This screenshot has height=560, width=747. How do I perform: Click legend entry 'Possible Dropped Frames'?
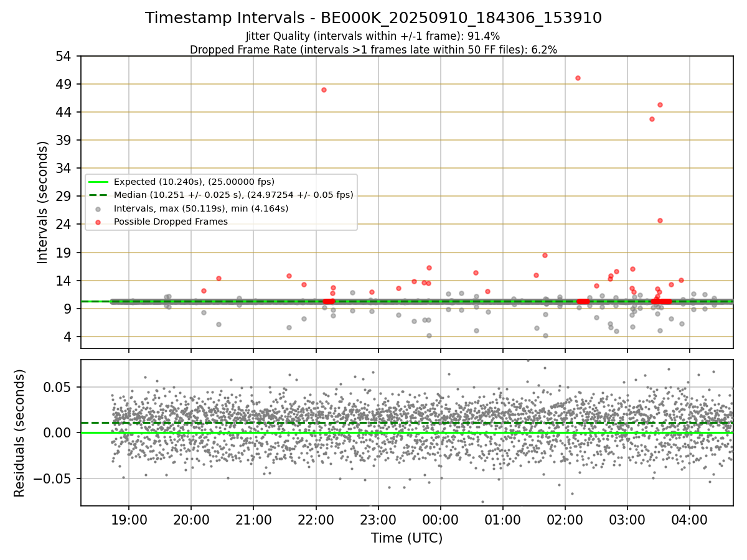click(171, 222)
